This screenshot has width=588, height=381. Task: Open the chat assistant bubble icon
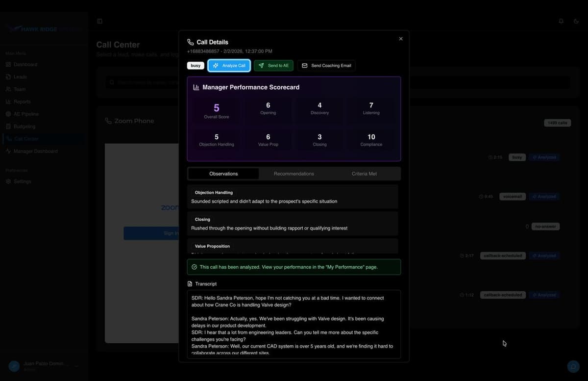[x=573, y=366]
